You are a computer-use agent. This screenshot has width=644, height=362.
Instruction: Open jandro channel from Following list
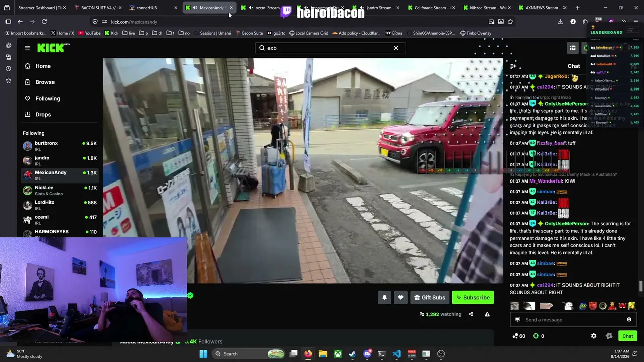(60, 161)
